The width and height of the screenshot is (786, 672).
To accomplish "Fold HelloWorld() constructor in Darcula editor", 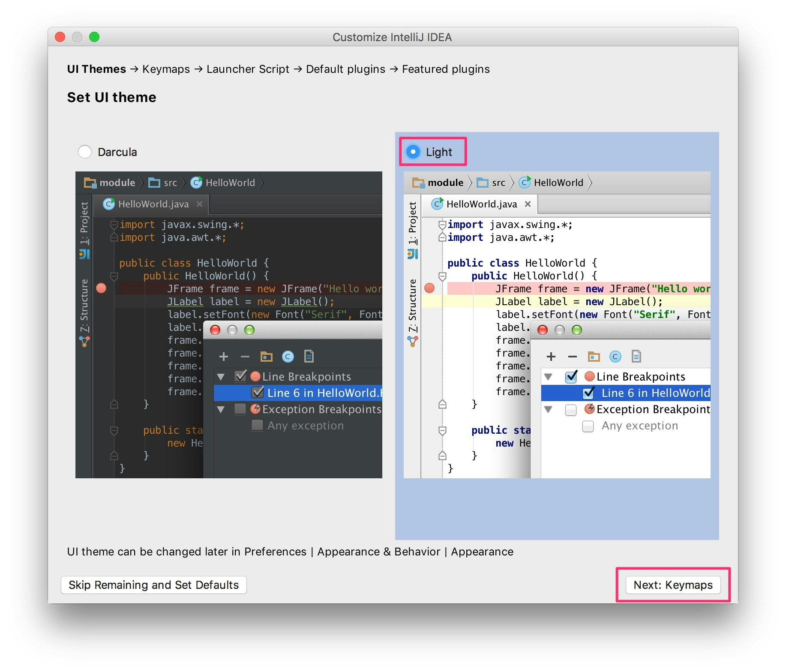I will pos(114,276).
